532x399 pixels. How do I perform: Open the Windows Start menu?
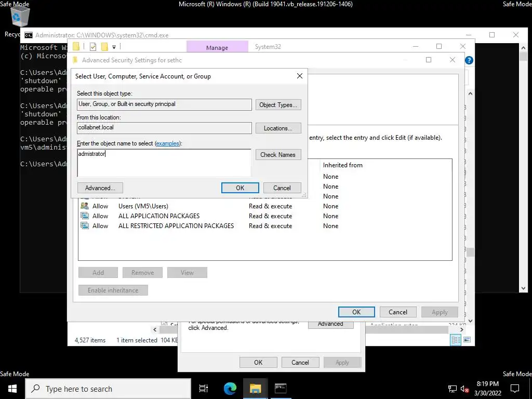tap(12, 389)
